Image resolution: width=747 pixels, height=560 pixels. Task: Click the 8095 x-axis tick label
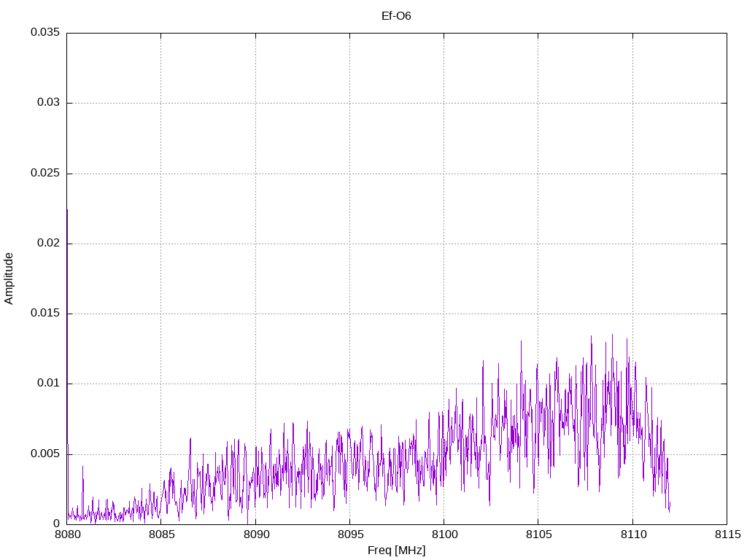[349, 535]
